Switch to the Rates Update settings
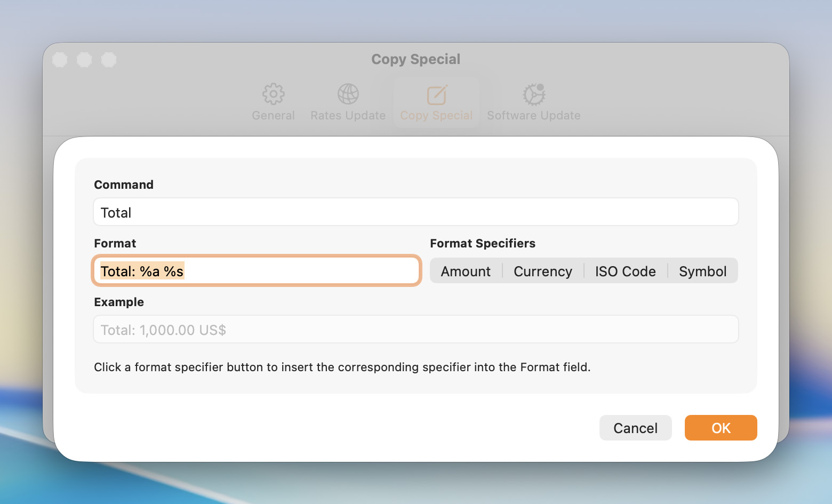The width and height of the screenshot is (832, 504). (x=348, y=101)
